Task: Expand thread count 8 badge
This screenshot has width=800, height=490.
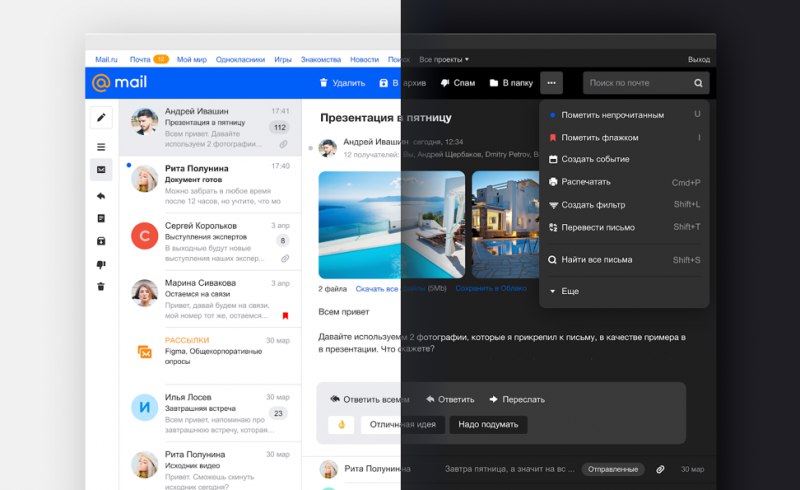Action: 283,240
